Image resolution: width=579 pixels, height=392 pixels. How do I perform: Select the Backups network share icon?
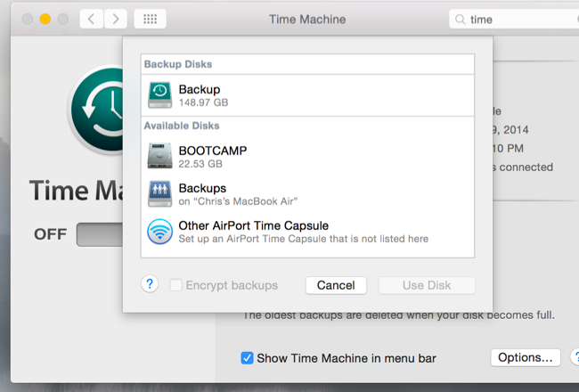159,193
